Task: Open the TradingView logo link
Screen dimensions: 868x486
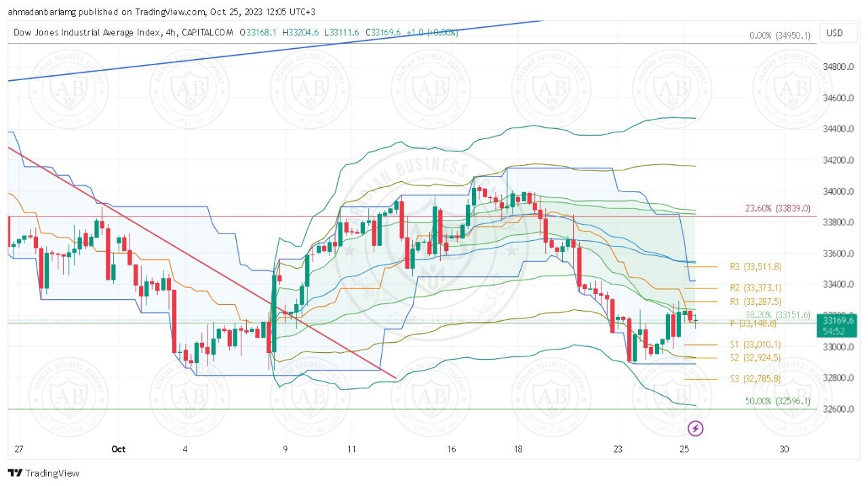Action: [x=44, y=473]
